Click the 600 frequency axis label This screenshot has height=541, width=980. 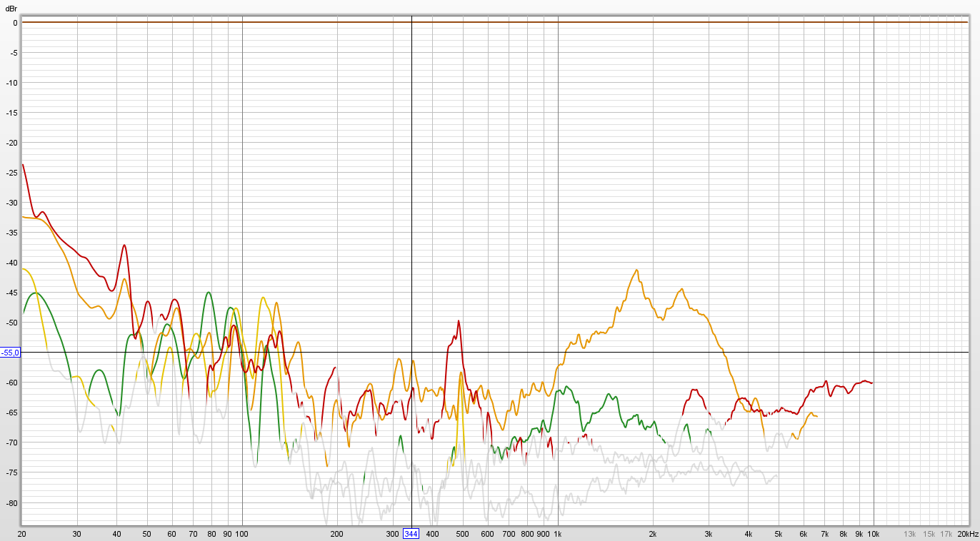pyautogui.click(x=488, y=534)
